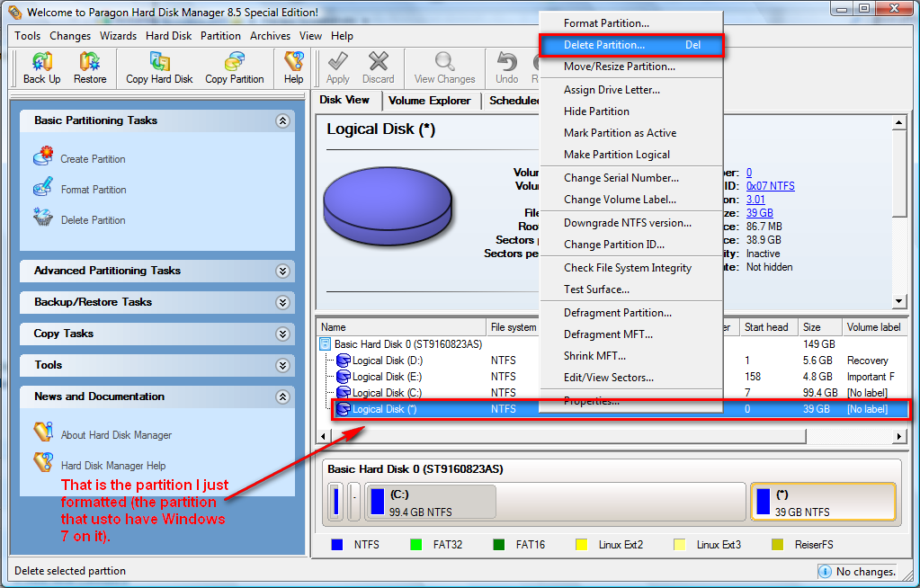This screenshot has height=588, width=920.
Task: Click the Format Partition sidebar icon
Action: [x=43, y=189]
